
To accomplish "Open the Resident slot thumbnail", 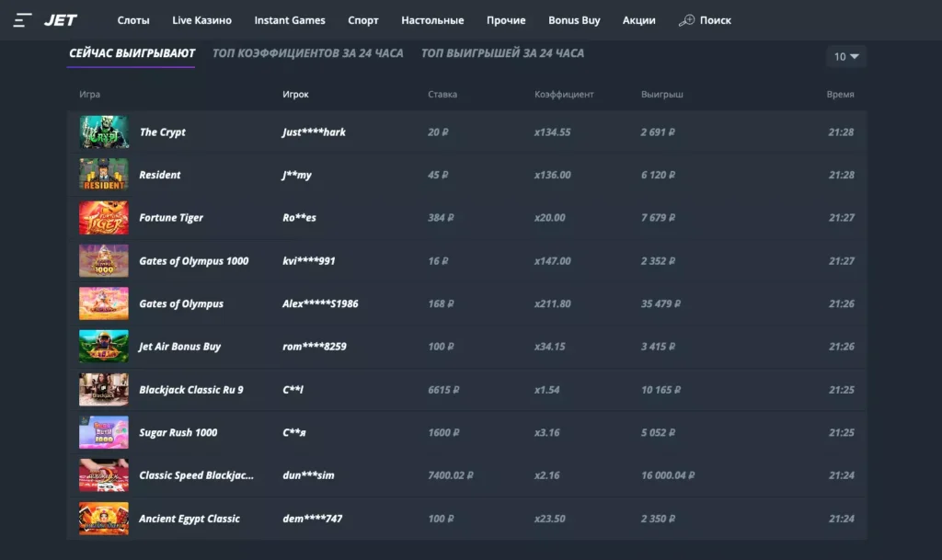I will click(103, 175).
